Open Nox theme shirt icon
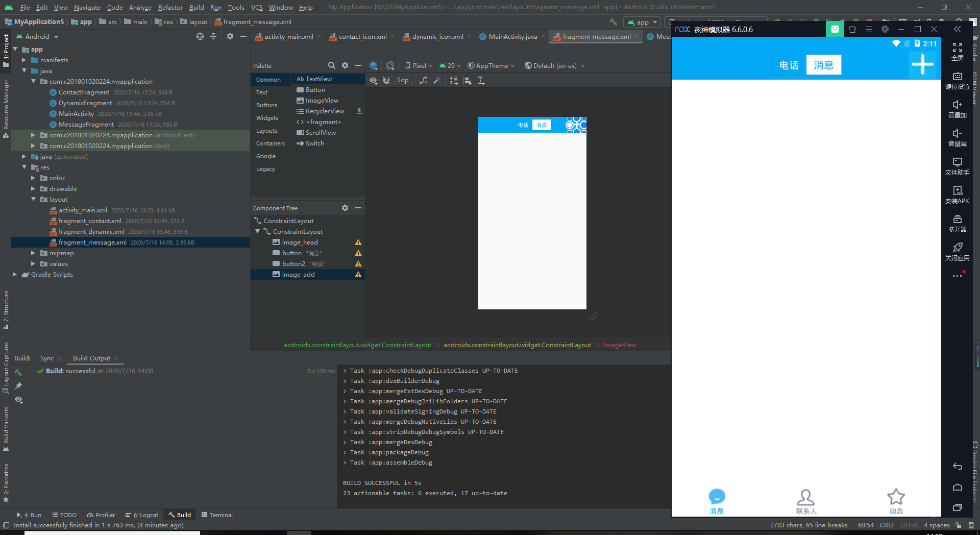The image size is (980, 535). [852, 29]
